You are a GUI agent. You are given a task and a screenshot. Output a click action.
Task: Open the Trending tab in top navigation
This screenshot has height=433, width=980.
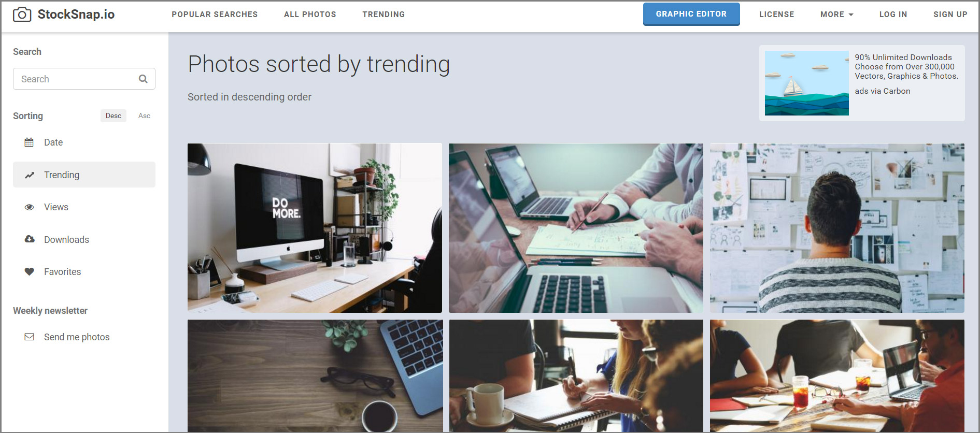pyautogui.click(x=384, y=15)
